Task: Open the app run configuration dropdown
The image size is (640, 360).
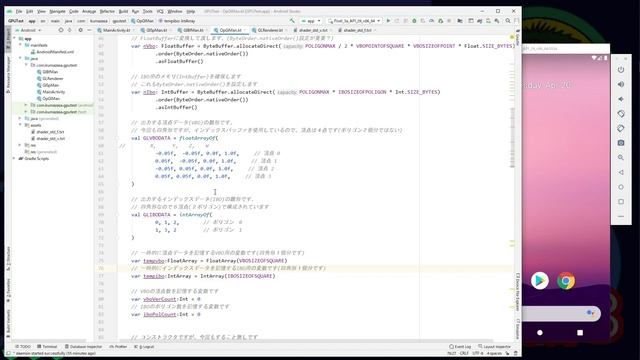Action: click(311, 20)
